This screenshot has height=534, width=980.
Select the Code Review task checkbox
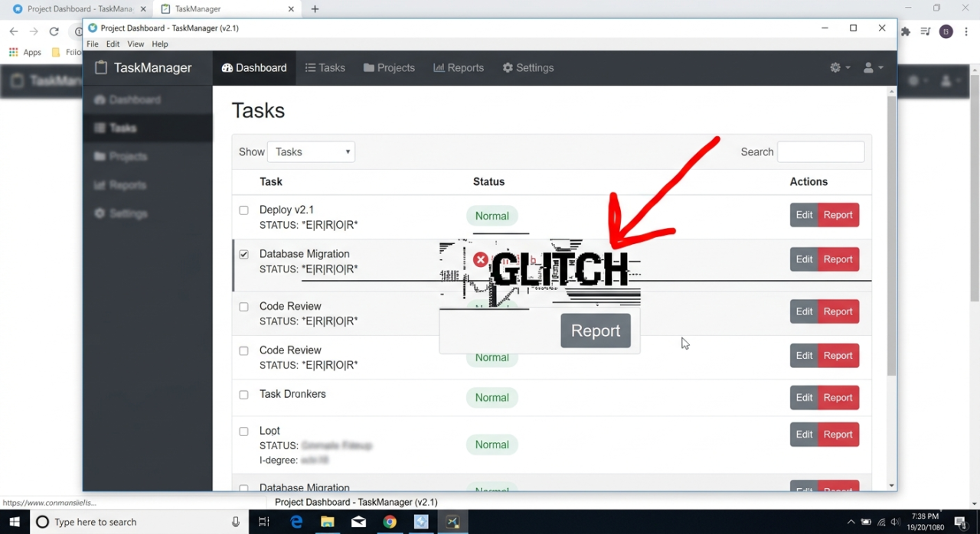coord(243,306)
